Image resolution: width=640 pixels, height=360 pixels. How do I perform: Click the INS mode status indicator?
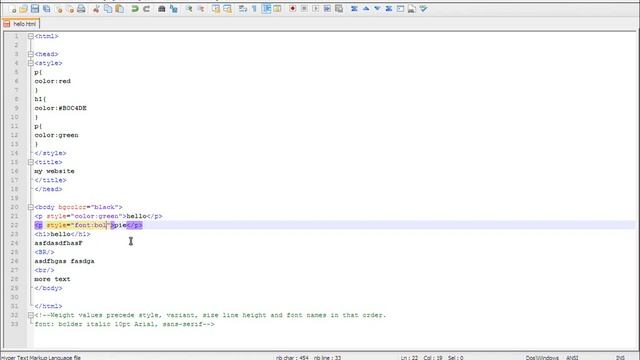coord(620,358)
